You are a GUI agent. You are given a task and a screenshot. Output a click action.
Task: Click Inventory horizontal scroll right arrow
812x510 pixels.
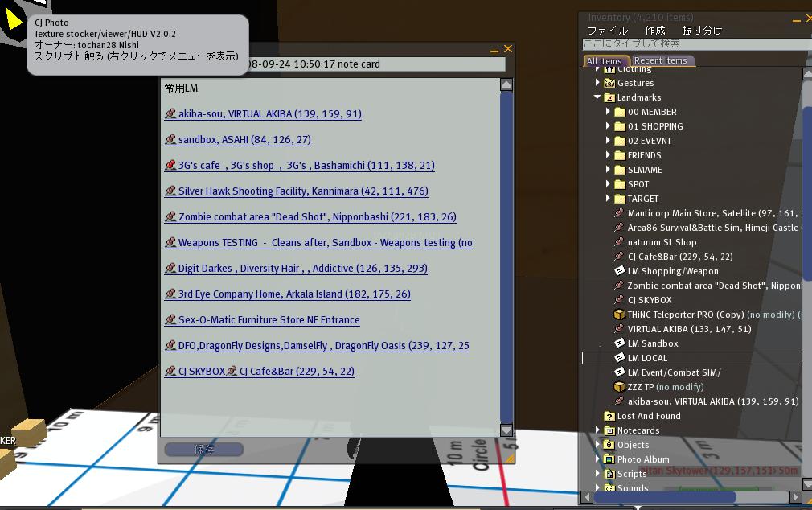[x=796, y=497]
